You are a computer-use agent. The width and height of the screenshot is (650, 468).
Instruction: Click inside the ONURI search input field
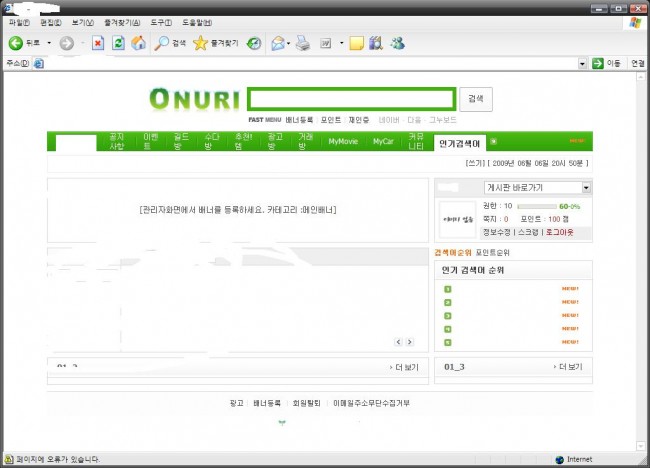coord(353,99)
